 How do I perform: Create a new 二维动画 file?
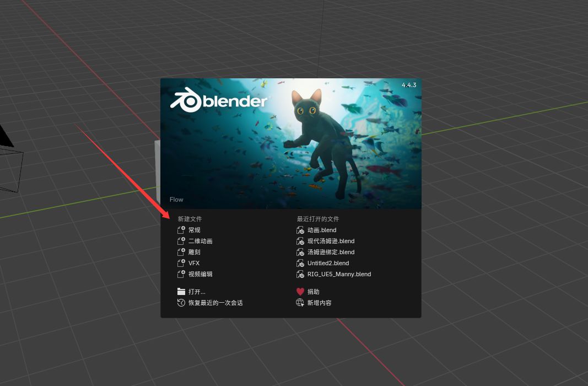[x=200, y=241]
